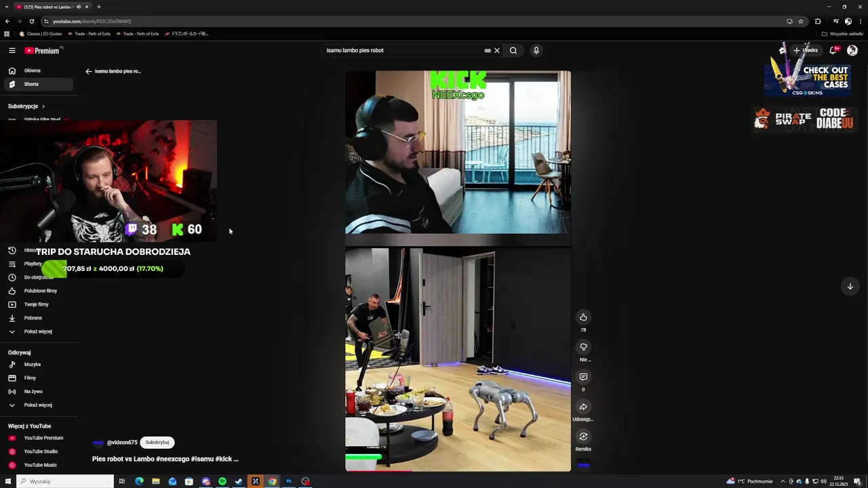868x488 pixels.
Task: Click the browser back arrow
Action: pyautogui.click(x=7, y=21)
